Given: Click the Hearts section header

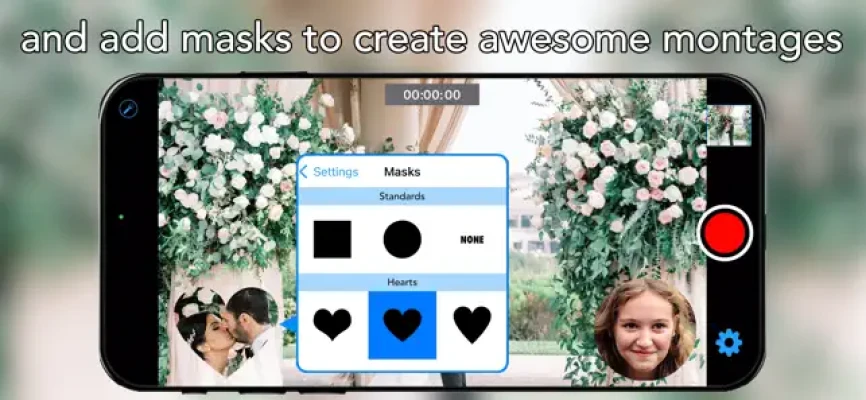Looking at the screenshot, I should pos(402,282).
